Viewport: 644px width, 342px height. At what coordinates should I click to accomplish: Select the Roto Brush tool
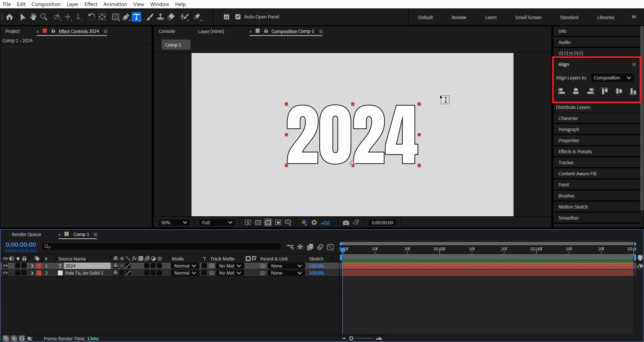(x=184, y=17)
